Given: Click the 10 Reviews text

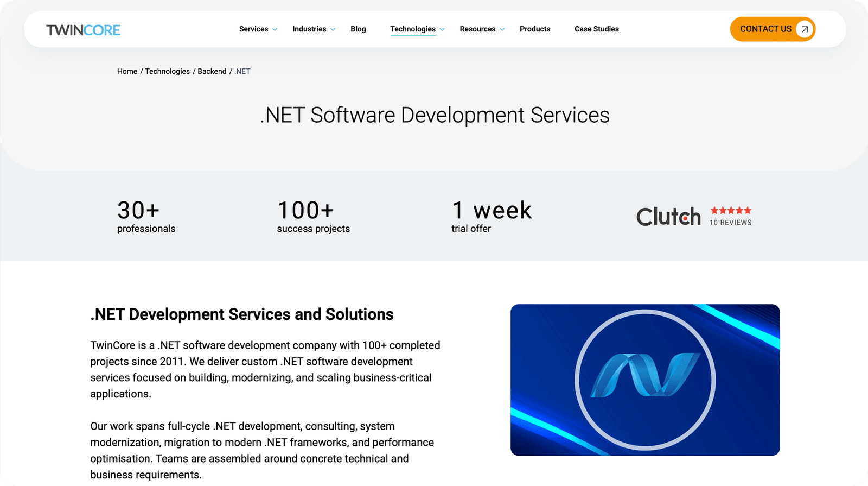Looking at the screenshot, I should pos(730,223).
